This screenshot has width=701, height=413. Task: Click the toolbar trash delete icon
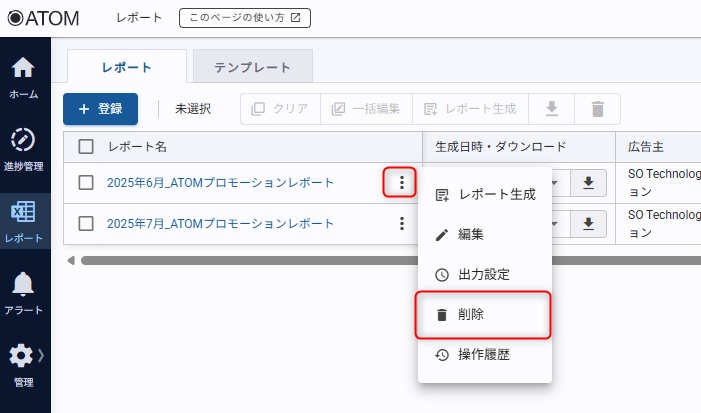pyautogui.click(x=598, y=109)
